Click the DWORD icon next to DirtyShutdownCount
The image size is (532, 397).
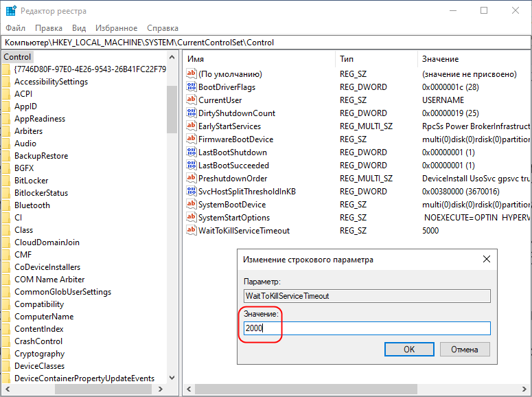click(192, 113)
